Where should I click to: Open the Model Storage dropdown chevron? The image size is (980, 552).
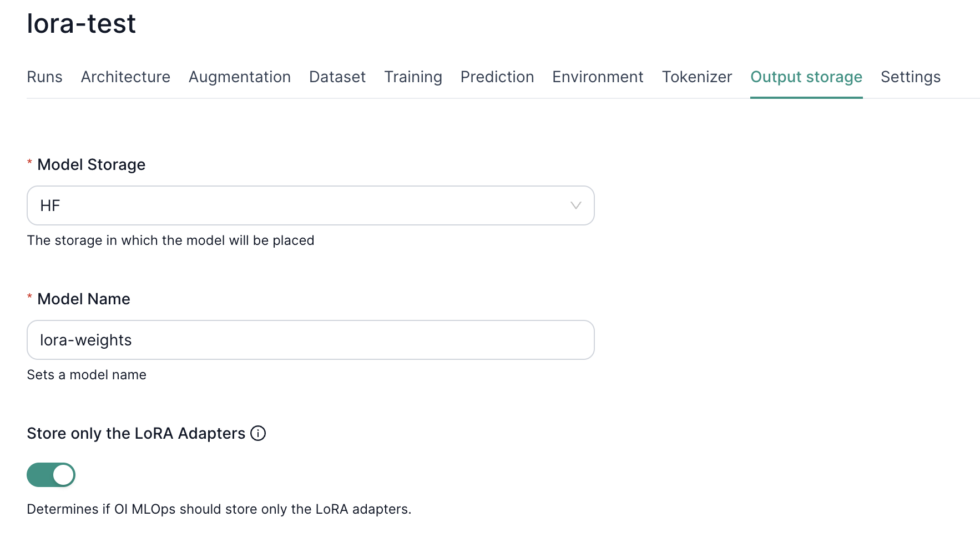575,205
